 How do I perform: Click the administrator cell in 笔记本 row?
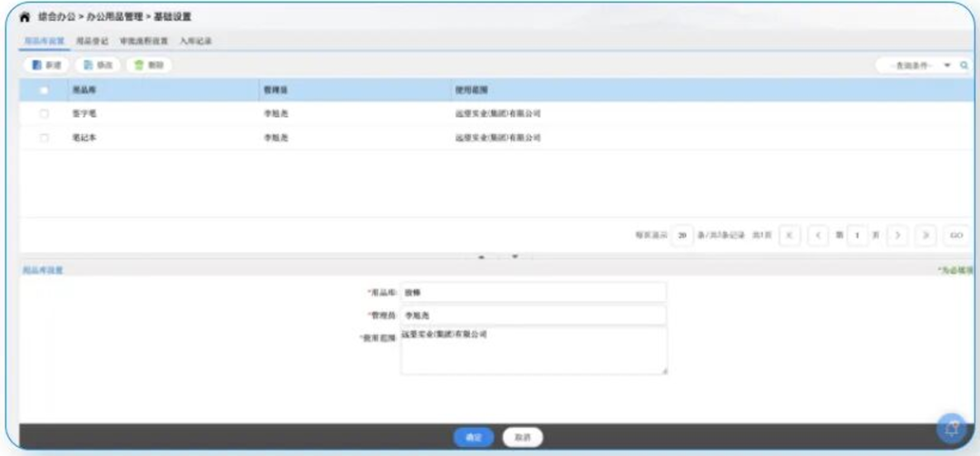[276, 138]
